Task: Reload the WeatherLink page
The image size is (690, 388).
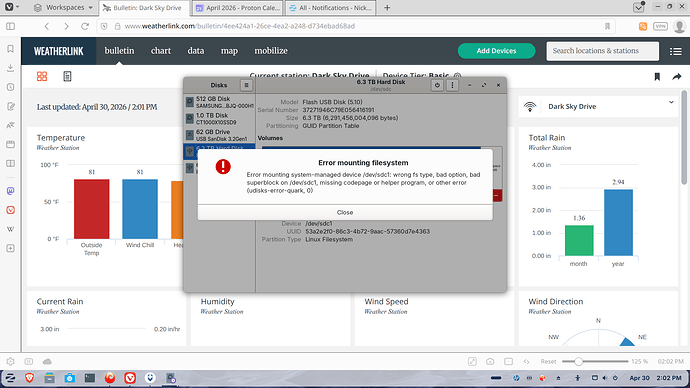Action: (85, 26)
